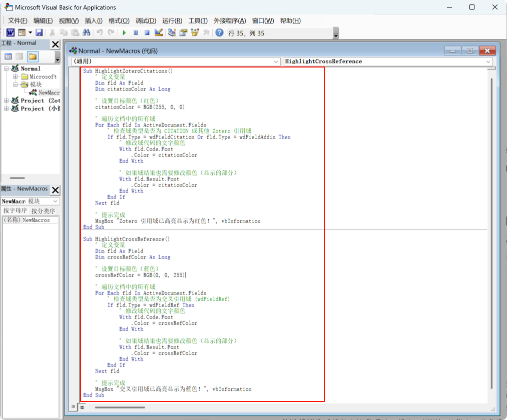Open the Object Browser toolbar icon
This screenshot has height=420, width=507.
[x=195, y=32]
